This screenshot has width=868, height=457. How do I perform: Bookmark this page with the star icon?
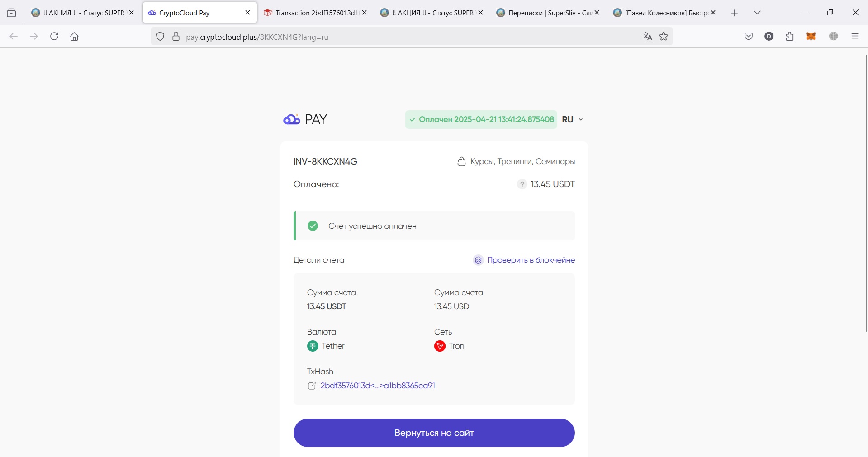pyautogui.click(x=664, y=37)
